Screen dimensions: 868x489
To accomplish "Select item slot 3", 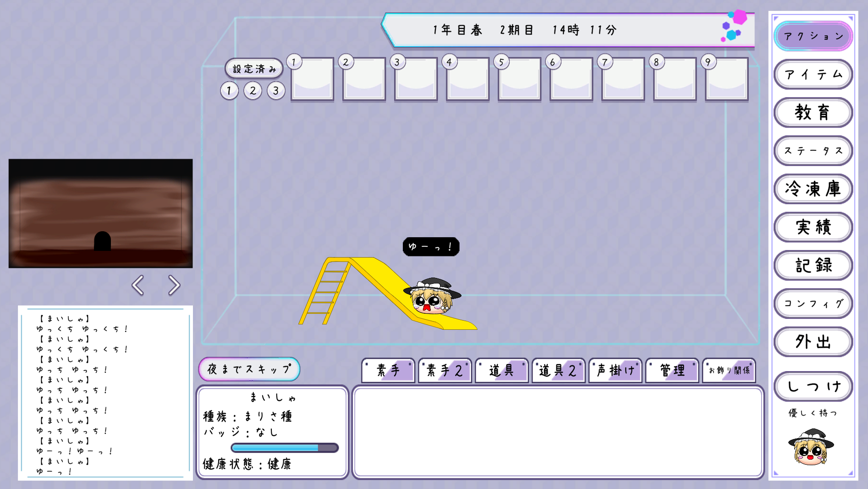I will pos(416,78).
